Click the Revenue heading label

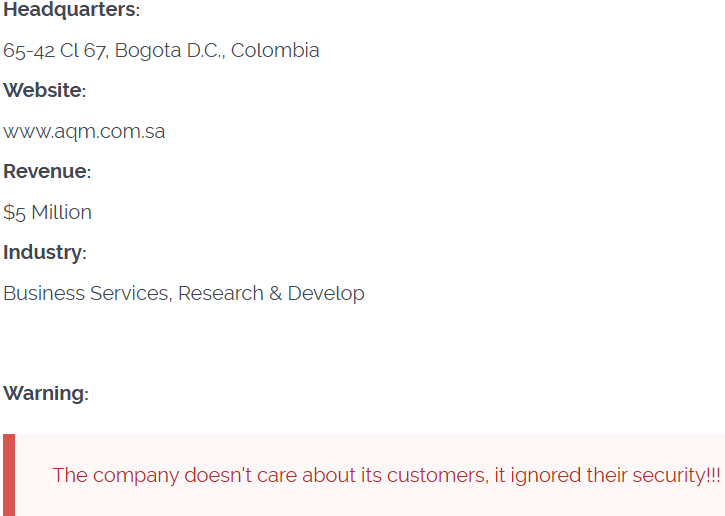47,172
